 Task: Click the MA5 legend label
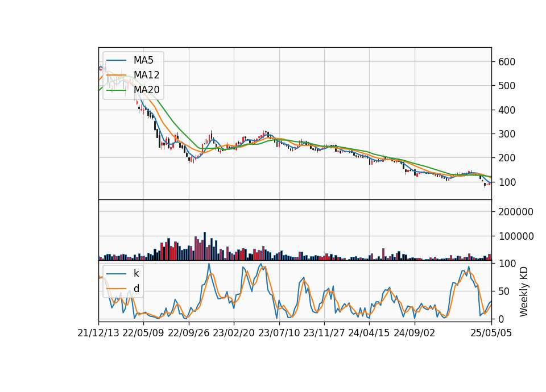coord(143,60)
